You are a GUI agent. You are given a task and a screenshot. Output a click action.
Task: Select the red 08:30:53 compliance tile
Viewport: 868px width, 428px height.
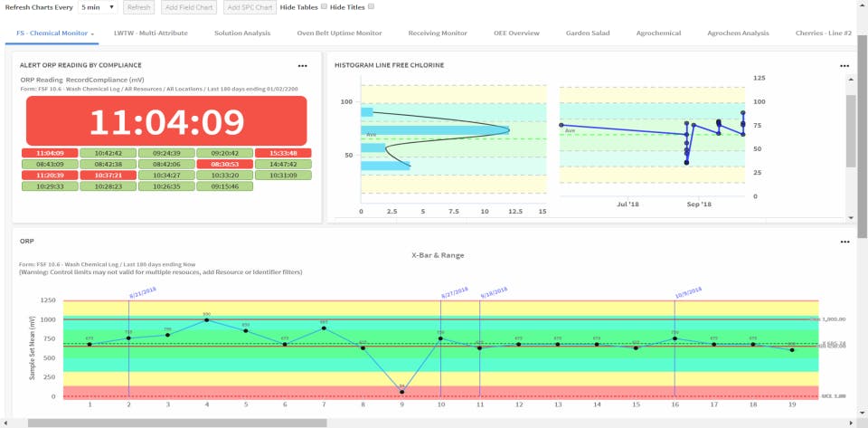(x=225, y=165)
